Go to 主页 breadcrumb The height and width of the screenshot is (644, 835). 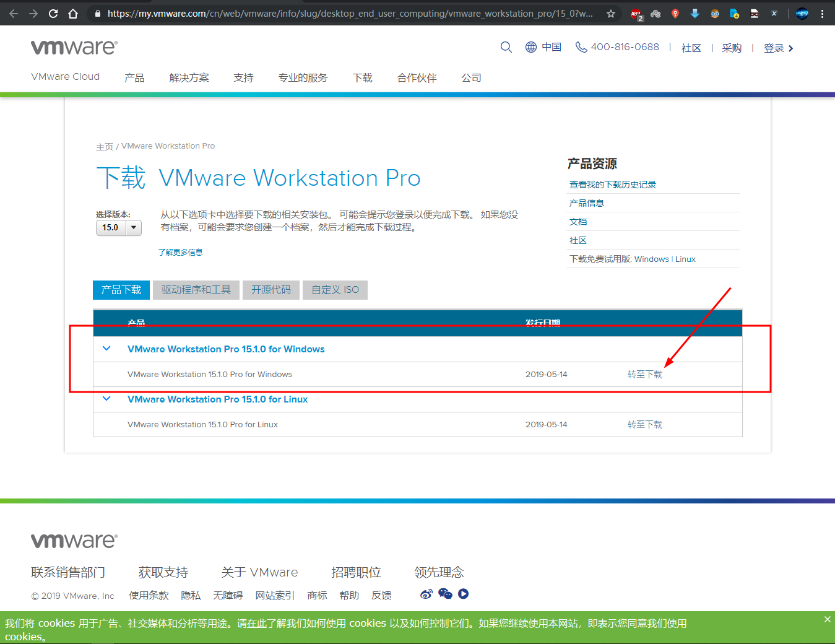105,147
